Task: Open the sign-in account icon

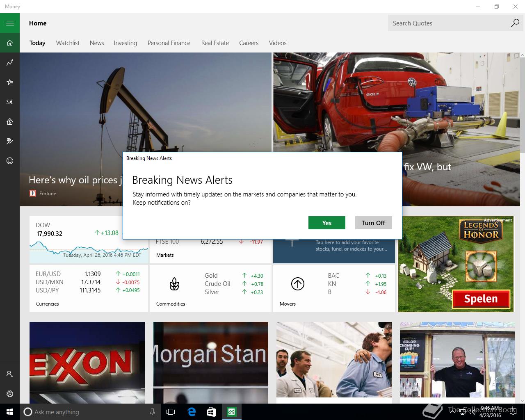Action: (10, 374)
